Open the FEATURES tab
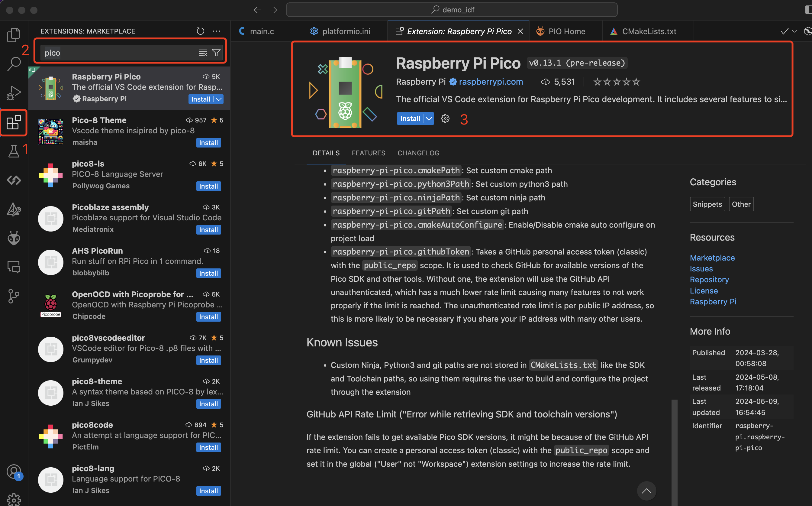The width and height of the screenshot is (812, 506). tap(368, 153)
